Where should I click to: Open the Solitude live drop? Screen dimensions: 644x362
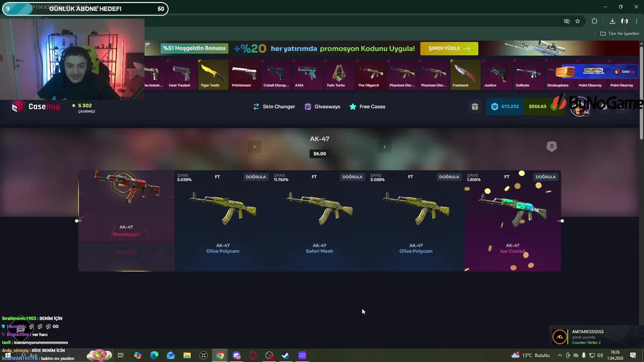tap(528, 74)
